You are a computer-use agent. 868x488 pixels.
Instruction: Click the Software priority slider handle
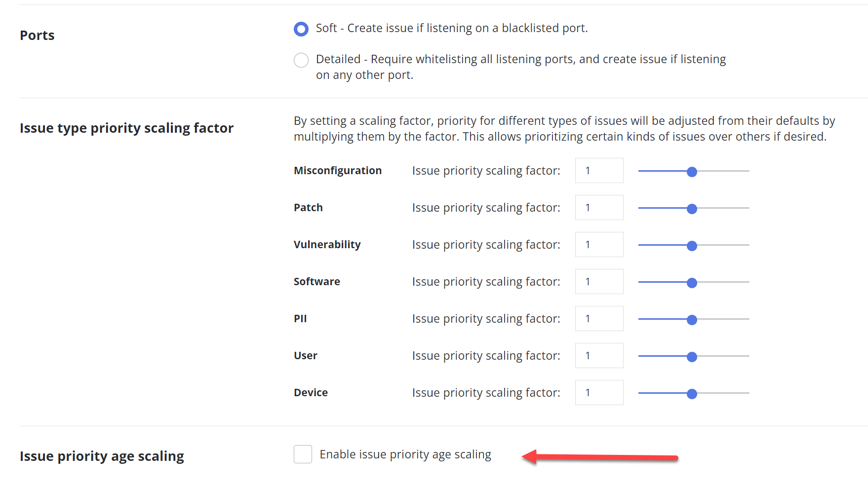tap(692, 283)
